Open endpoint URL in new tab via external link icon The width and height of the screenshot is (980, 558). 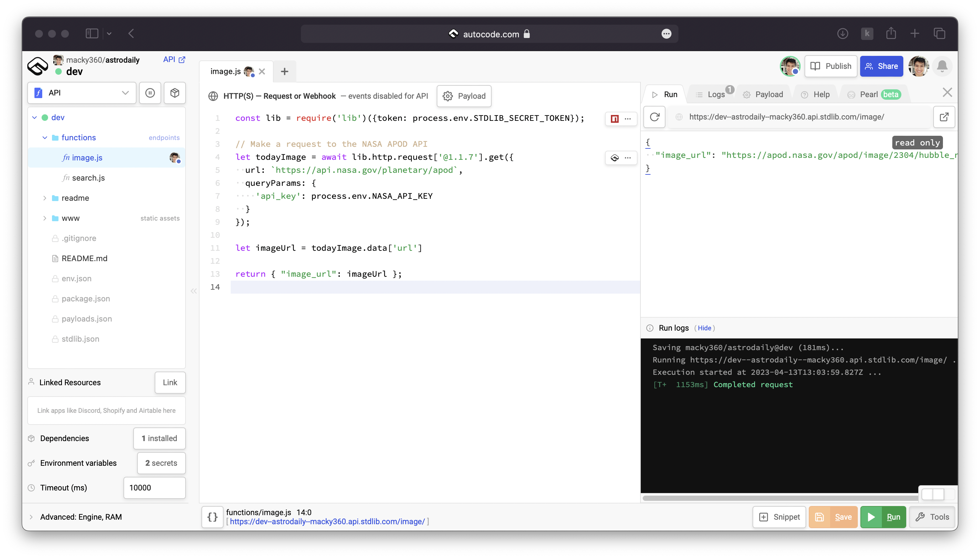[x=944, y=117]
